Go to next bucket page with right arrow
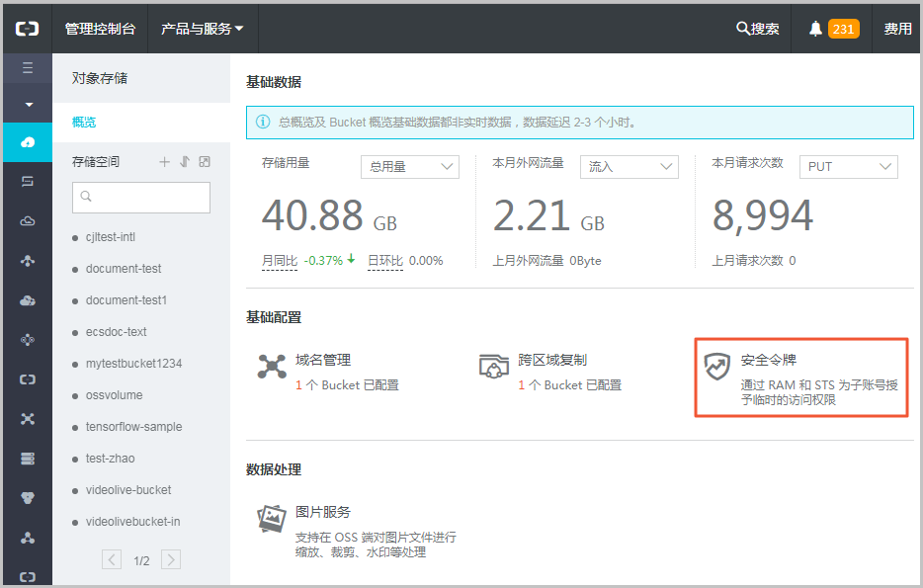Viewport: 923px width, 588px height. pos(170,558)
